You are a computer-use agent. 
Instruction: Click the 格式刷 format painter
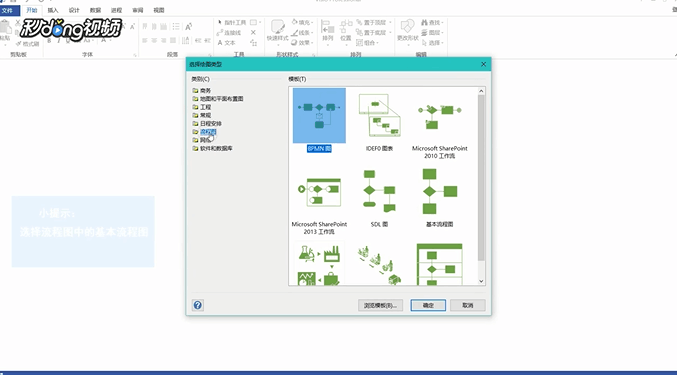tap(28, 44)
